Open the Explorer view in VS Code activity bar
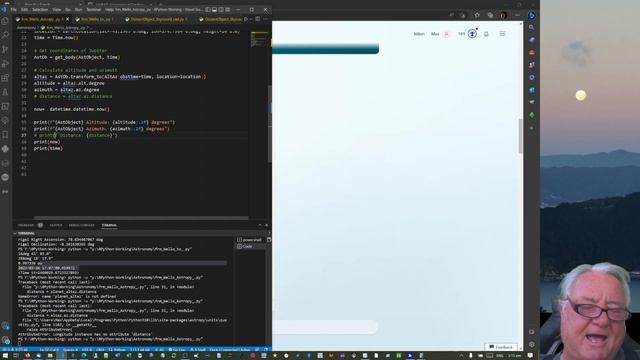Screen dimensions: 640x360 click(x=5, y=21)
